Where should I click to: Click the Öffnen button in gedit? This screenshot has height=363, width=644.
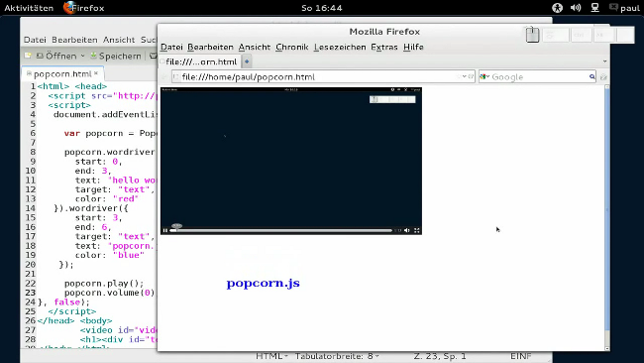point(56,56)
